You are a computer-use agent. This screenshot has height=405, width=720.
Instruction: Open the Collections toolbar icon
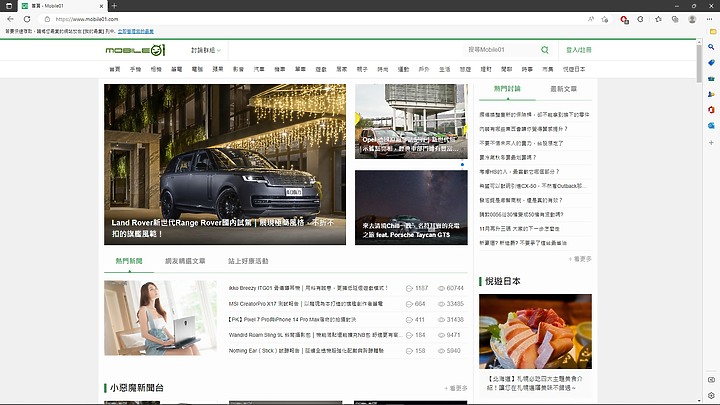675,19
